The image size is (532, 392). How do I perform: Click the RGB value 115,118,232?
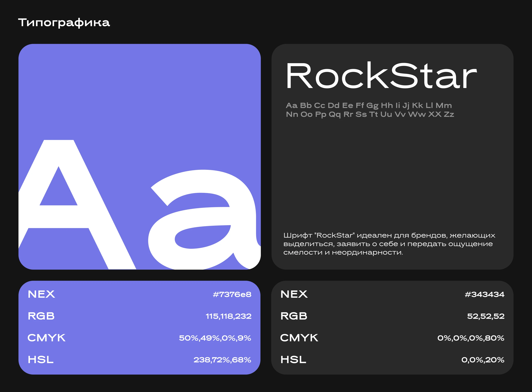click(229, 316)
